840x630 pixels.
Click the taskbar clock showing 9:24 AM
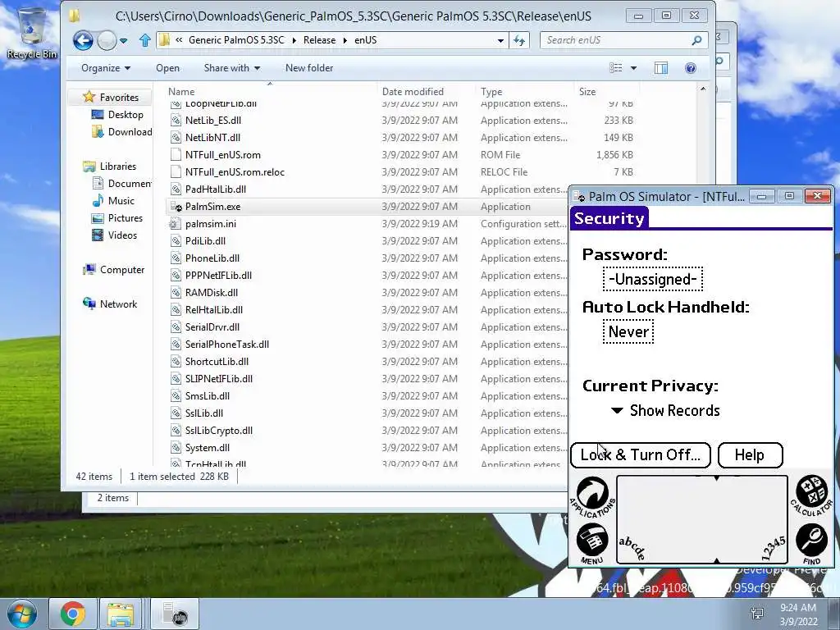coord(798,608)
